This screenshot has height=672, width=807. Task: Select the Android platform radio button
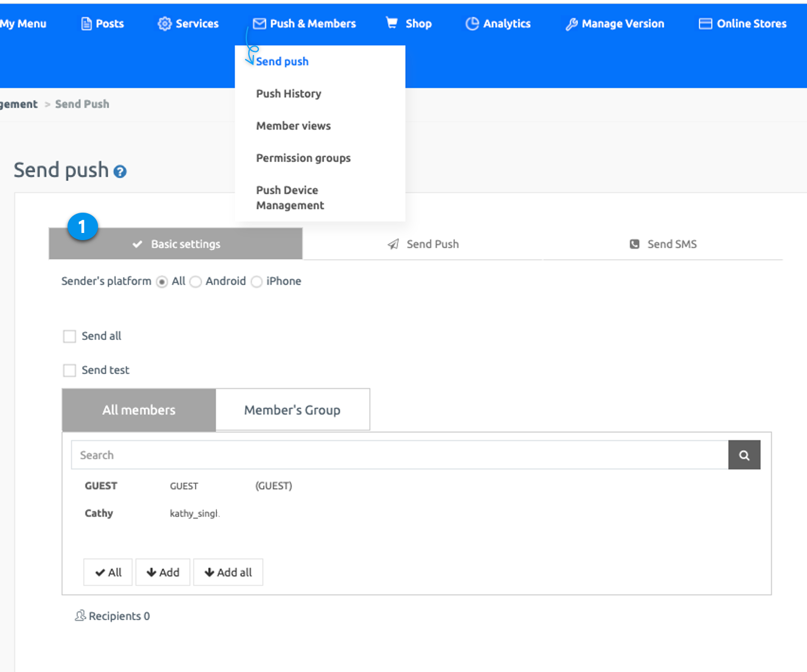(x=195, y=282)
